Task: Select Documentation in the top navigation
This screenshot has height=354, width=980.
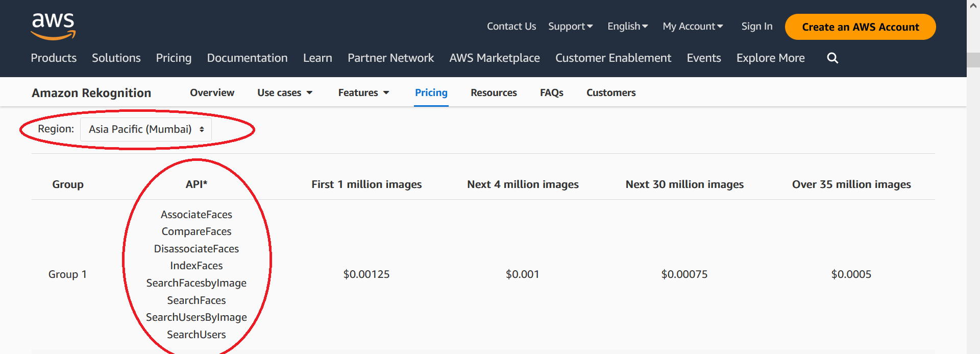Action: coord(247,58)
